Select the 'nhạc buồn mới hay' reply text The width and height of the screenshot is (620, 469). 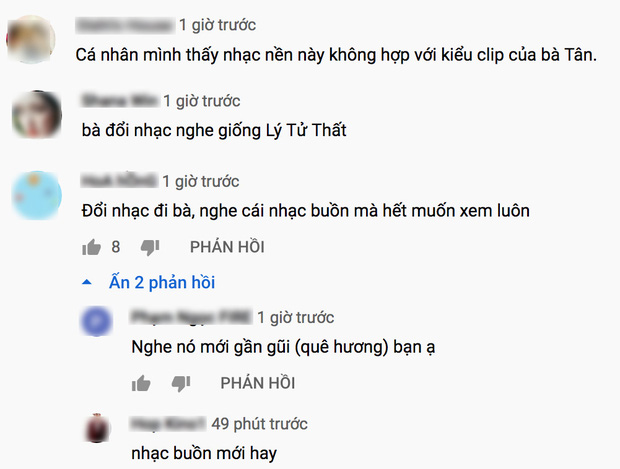click(x=204, y=454)
